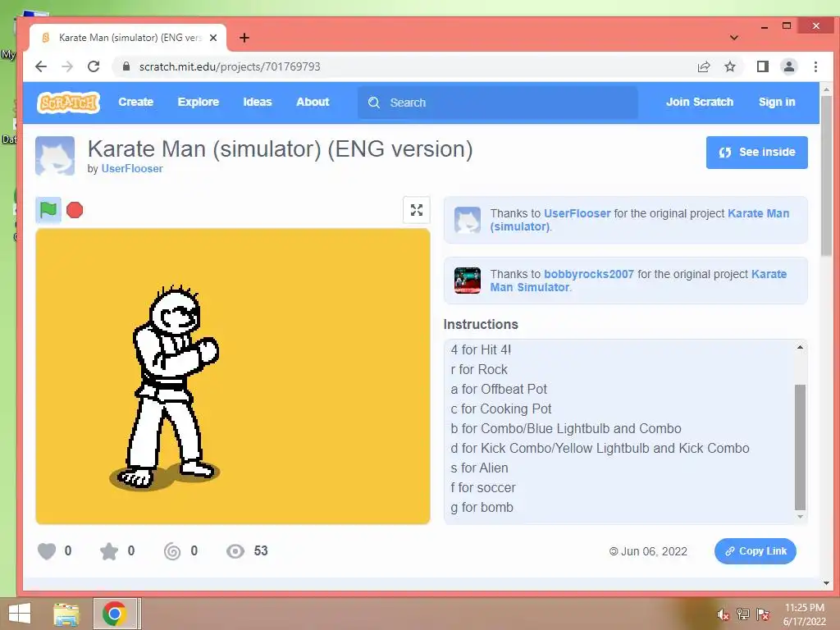This screenshot has height=630, width=840.
Task: Open File Explorer from the taskbar
Action: (x=66, y=614)
